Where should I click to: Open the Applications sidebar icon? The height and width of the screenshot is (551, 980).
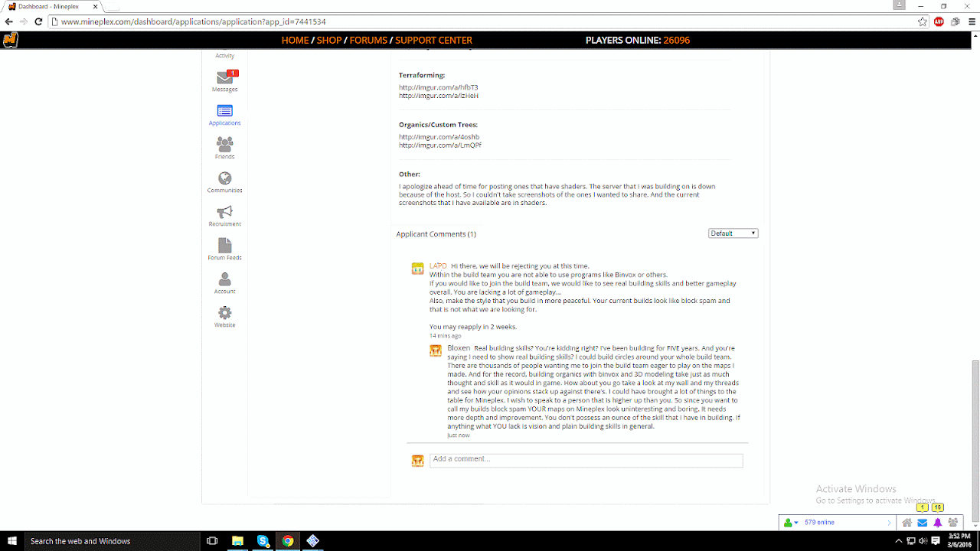click(x=225, y=111)
